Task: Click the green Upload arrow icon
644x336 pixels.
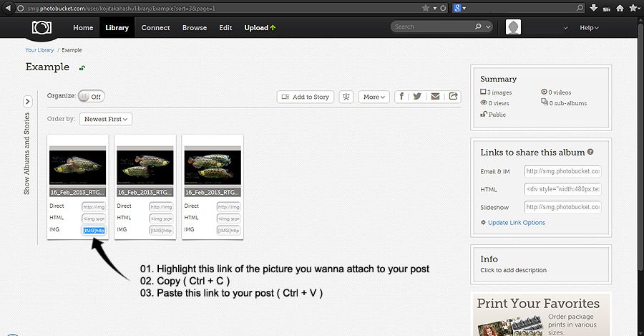Action: pyautogui.click(x=273, y=27)
